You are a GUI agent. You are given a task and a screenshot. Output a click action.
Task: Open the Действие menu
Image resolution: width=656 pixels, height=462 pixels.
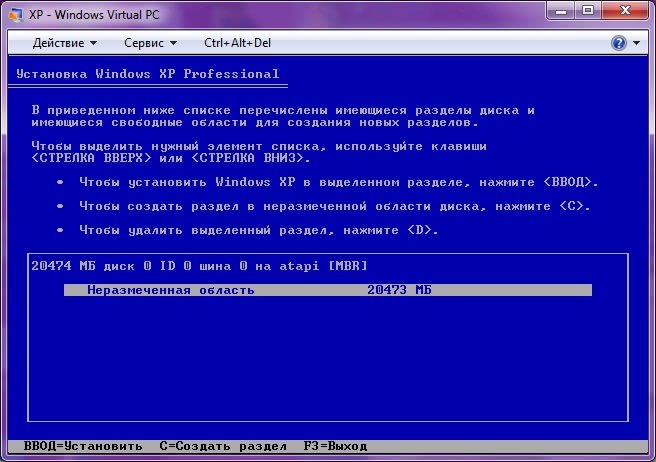[x=65, y=43]
